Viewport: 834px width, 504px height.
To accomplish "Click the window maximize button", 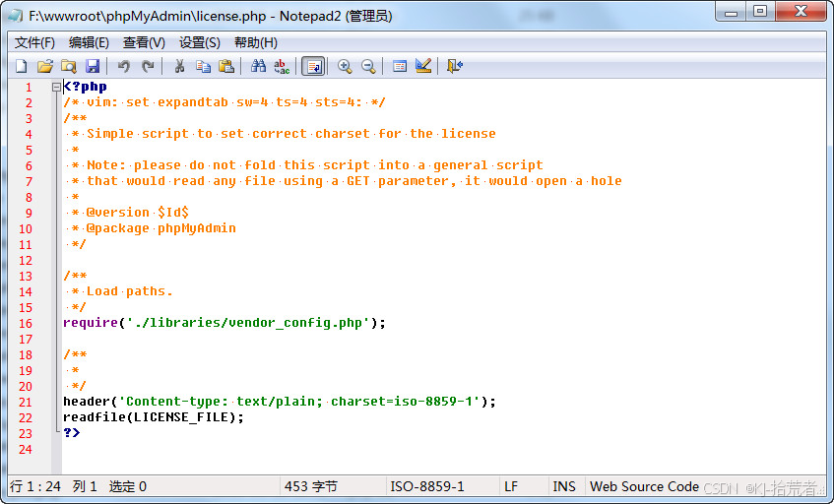I will pos(760,12).
